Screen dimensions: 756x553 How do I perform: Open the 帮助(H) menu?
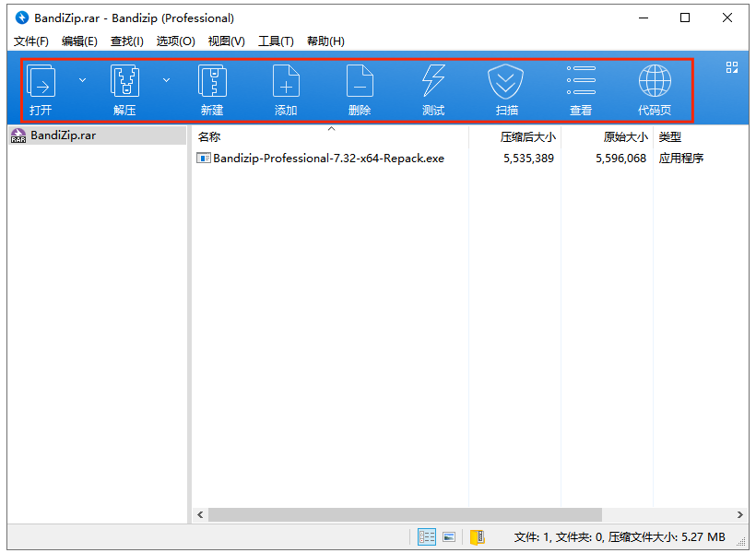(x=325, y=41)
